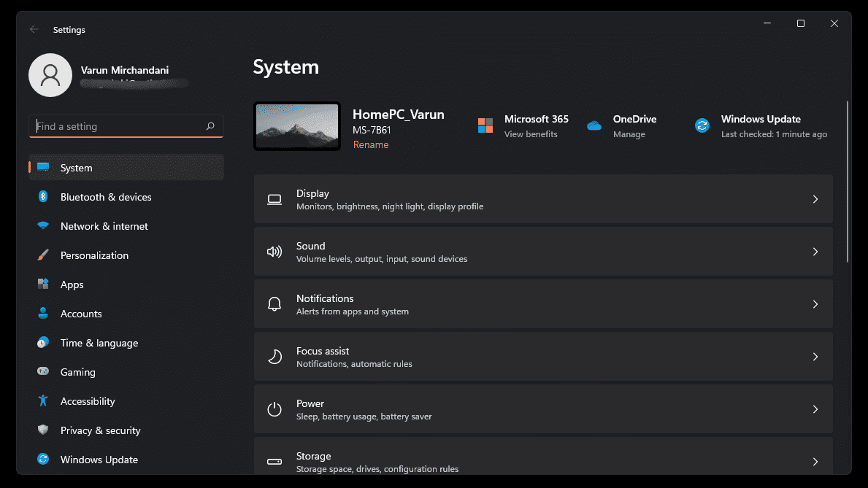Viewport: 868px width, 488px height.
Task: Click the search magnifier icon
Action: tap(210, 126)
